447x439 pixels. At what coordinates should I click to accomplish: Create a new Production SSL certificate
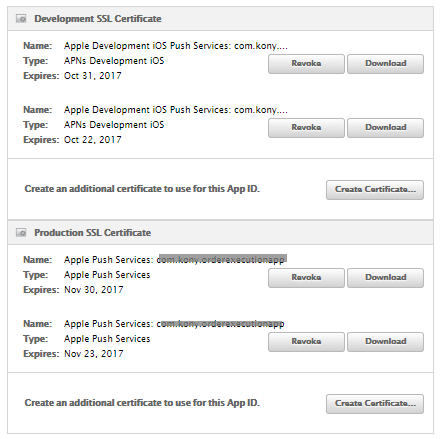pos(375,404)
